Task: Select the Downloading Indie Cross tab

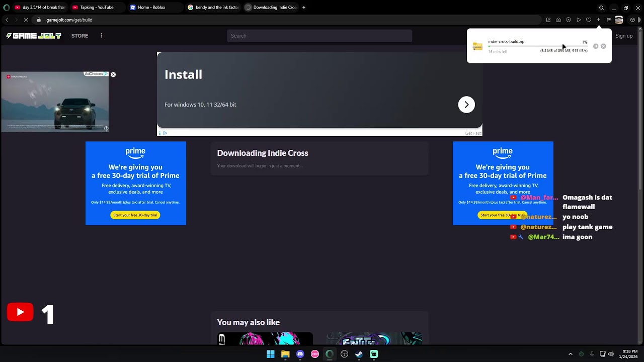Action: tap(271, 8)
